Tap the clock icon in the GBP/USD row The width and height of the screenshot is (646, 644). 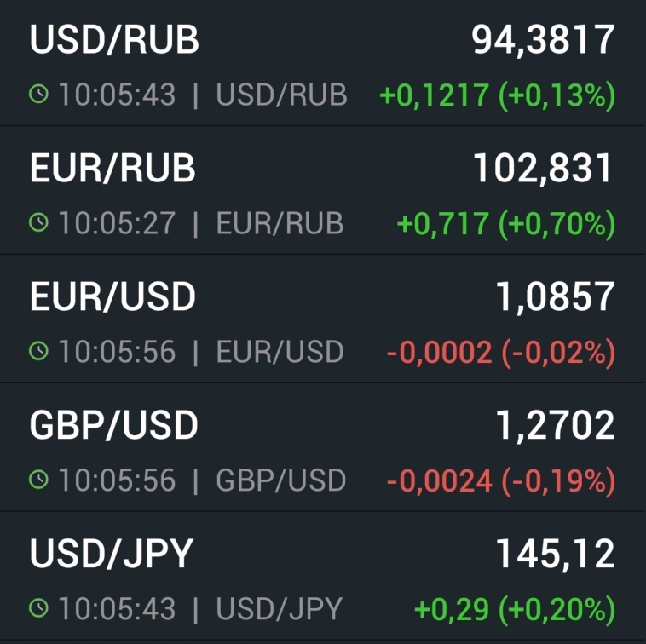click(38, 480)
